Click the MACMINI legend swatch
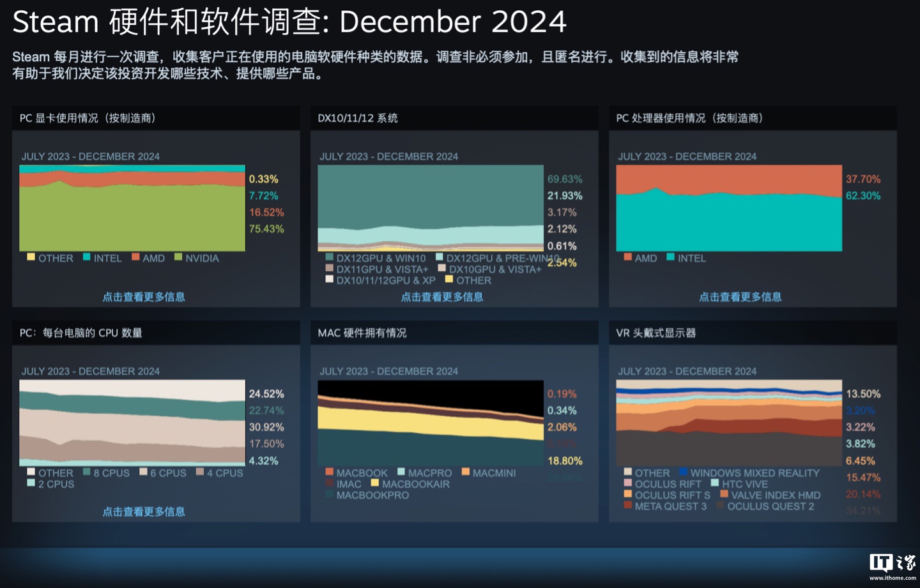The image size is (920, 588). (465, 472)
